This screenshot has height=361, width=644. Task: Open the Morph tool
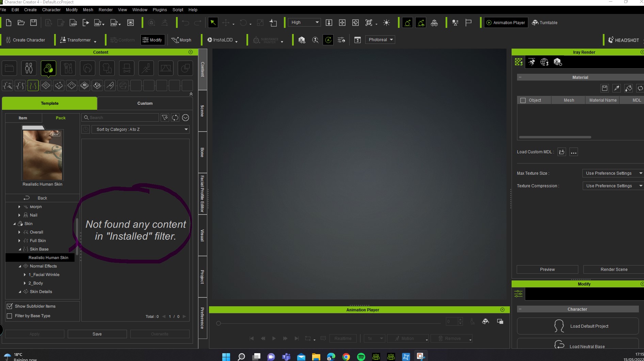coord(181,40)
